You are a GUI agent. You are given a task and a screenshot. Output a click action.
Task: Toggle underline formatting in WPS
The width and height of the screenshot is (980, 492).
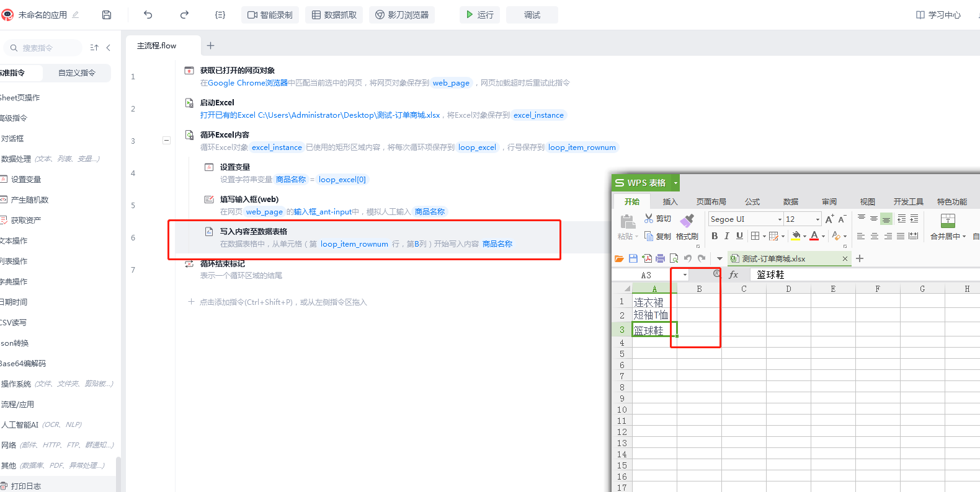pos(739,236)
